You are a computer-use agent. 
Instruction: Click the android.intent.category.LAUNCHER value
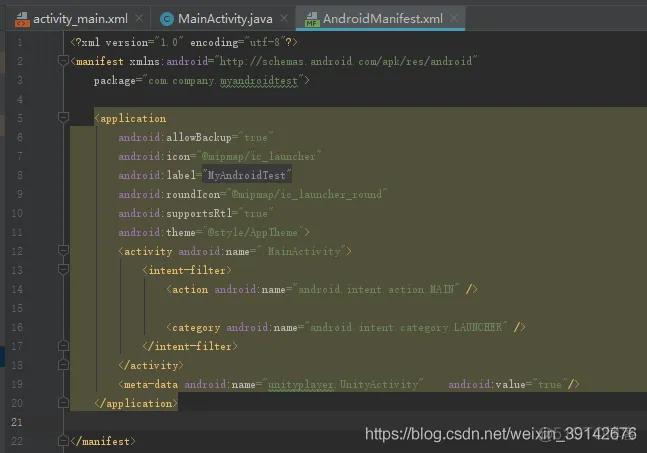point(406,327)
